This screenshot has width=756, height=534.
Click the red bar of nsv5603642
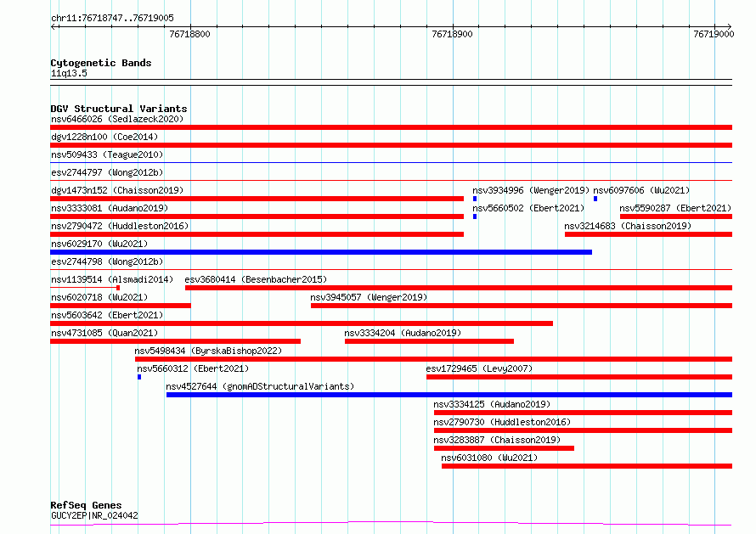pos(302,323)
